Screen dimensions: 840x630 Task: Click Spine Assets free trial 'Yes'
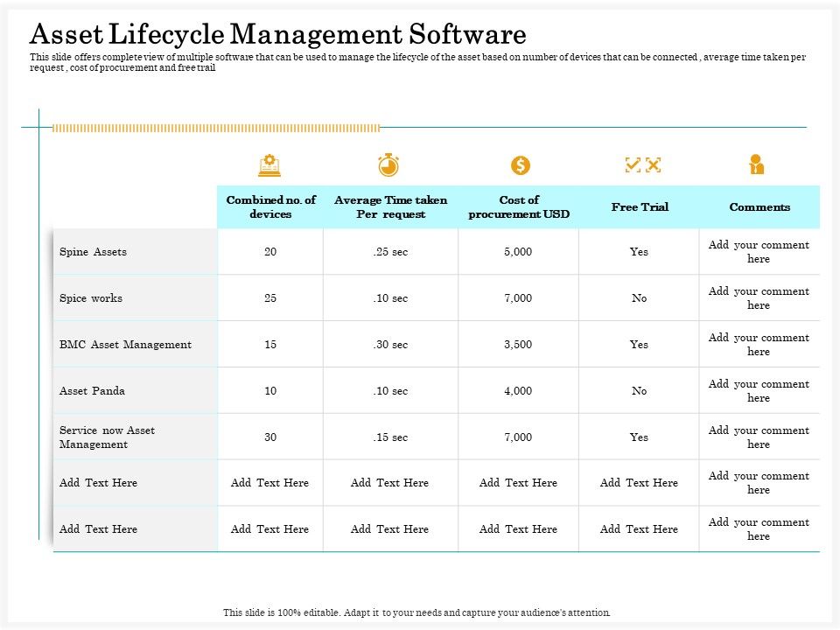(639, 252)
